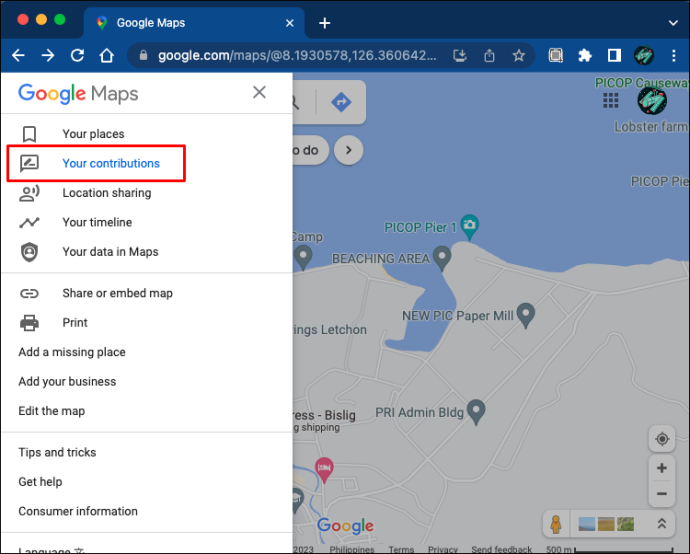The image size is (690, 554).
Task: Click the PICOP Pier 1 camera marker
Action: pyautogui.click(x=470, y=227)
